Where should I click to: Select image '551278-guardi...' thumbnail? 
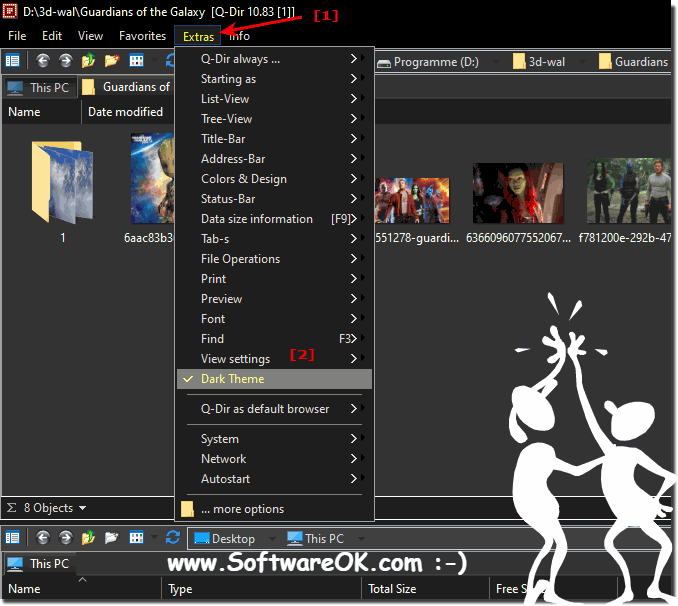tap(412, 201)
